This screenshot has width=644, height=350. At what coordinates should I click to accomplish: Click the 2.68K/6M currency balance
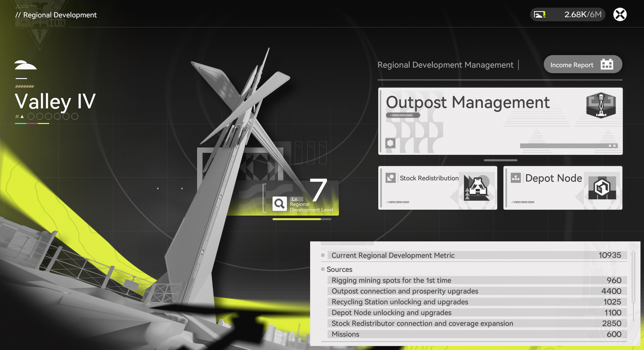tap(583, 14)
